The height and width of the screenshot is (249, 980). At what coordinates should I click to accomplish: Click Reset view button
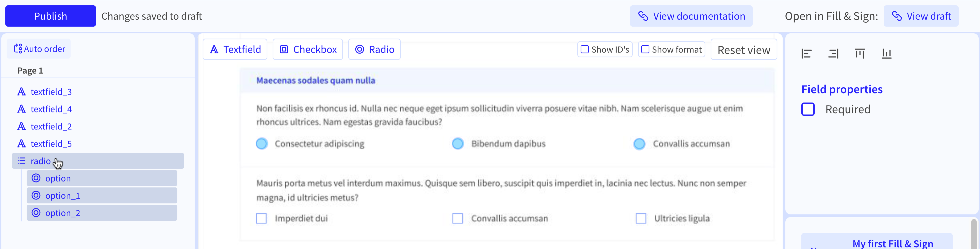(x=744, y=49)
